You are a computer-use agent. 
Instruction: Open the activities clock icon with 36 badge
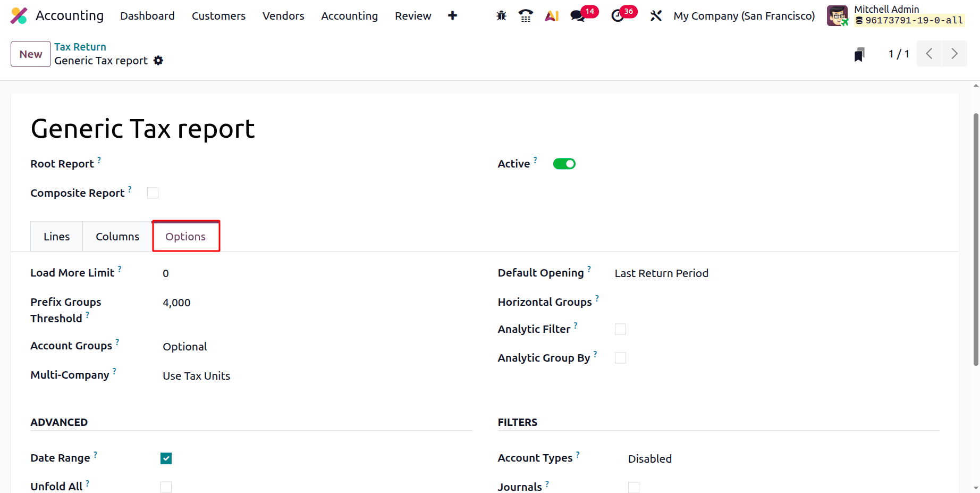pyautogui.click(x=618, y=16)
